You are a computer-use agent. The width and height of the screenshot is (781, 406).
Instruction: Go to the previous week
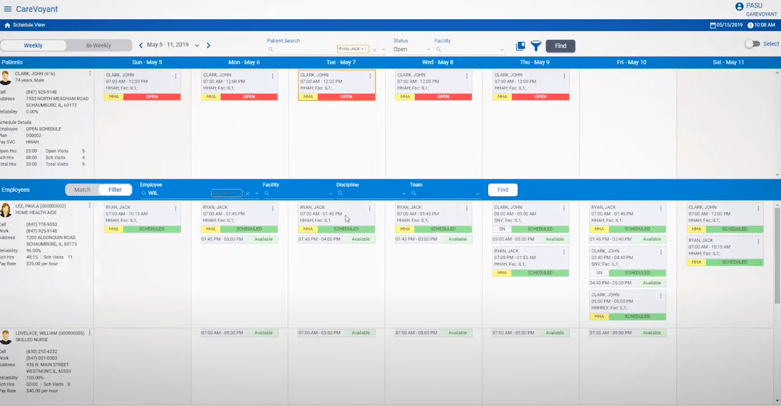tap(141, 46)
